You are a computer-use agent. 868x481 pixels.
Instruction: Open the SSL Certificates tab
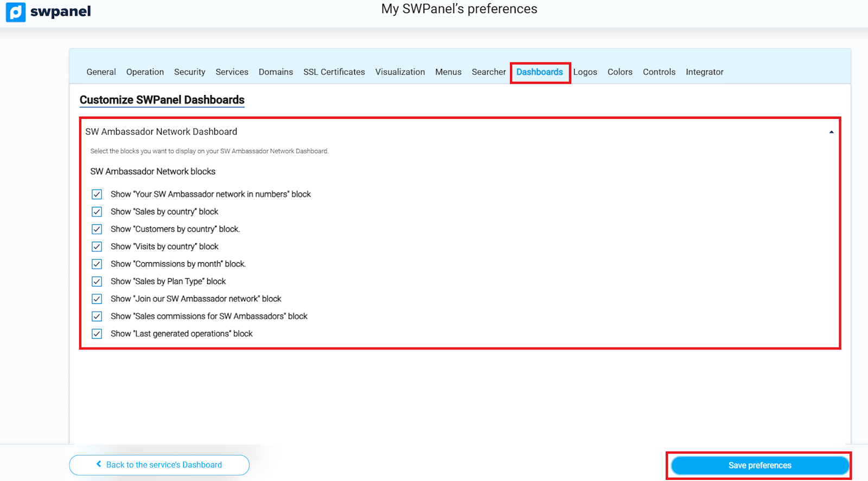(334, 72)
